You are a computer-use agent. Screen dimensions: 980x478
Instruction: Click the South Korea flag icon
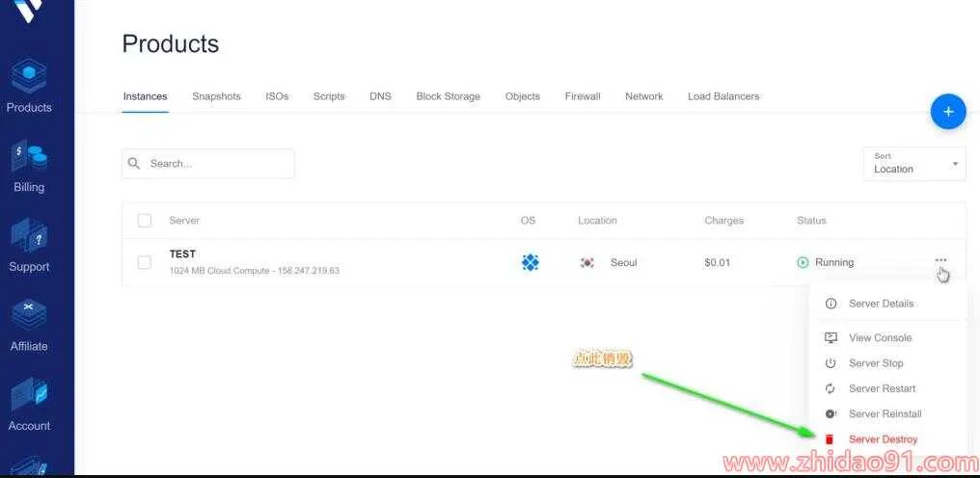[x=586, y=262]
